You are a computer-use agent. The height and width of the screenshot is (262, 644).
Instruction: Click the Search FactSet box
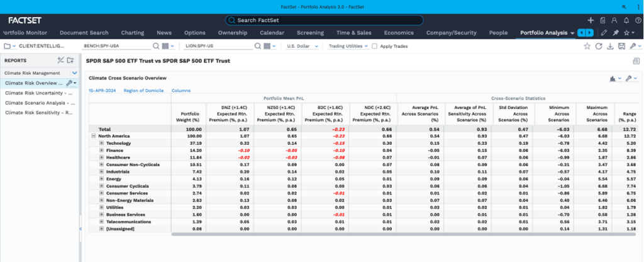pyautogui.click(x=324, y=20)
